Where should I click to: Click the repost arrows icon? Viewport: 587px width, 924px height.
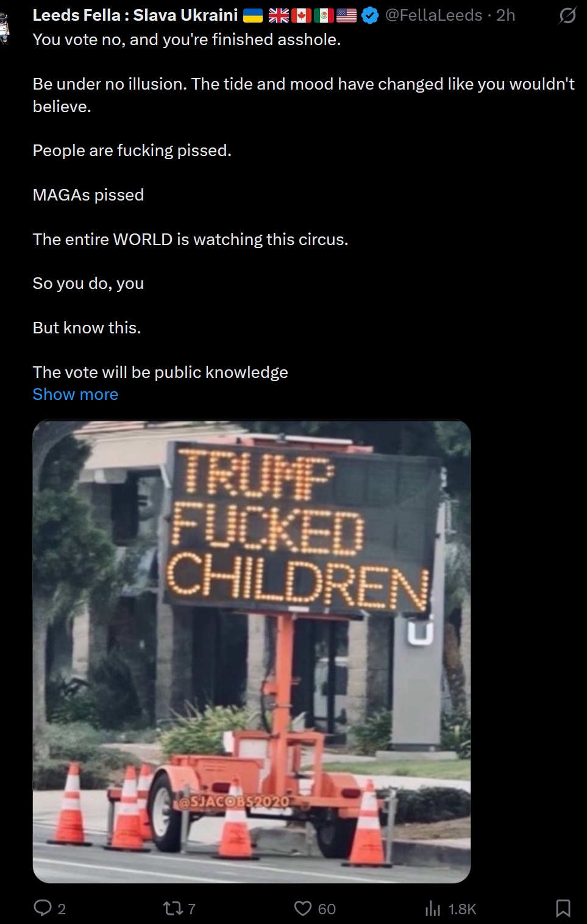[x=173, y=909]
